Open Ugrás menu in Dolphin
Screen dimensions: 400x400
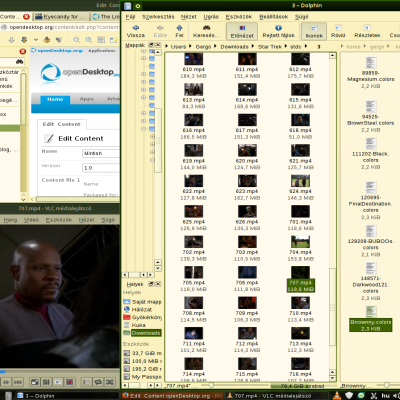coord(211,17)
